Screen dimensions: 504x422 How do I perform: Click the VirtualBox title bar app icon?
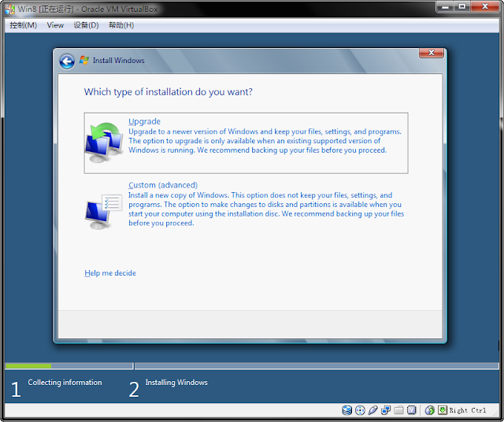10,9
